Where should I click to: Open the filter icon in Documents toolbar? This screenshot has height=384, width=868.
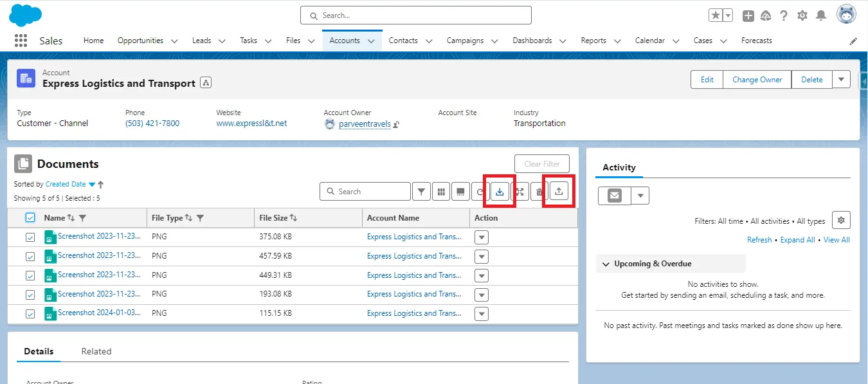tap(421, 191)
